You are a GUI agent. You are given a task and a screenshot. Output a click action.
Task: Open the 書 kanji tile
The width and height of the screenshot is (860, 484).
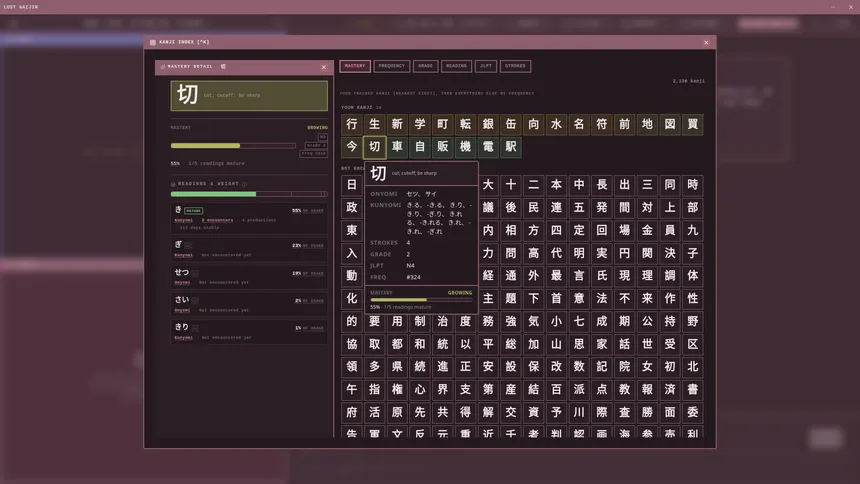tap(693, 390)
